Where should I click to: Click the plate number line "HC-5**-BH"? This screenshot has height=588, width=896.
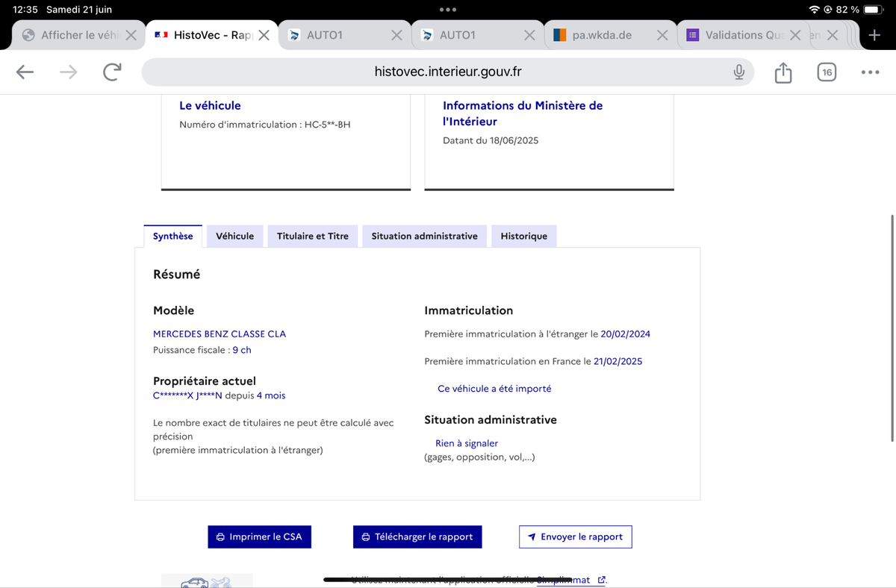point(265,125)
